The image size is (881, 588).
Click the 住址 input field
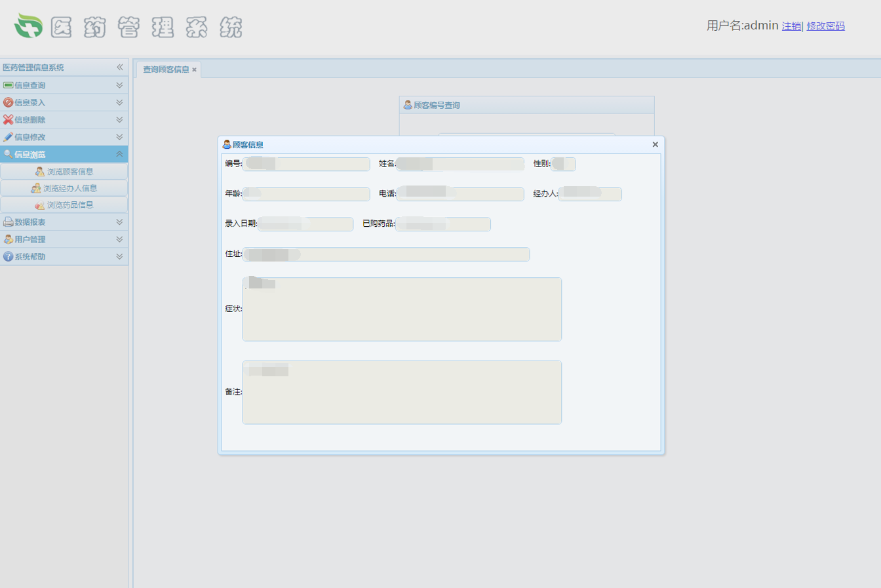[x=386, y=254]
